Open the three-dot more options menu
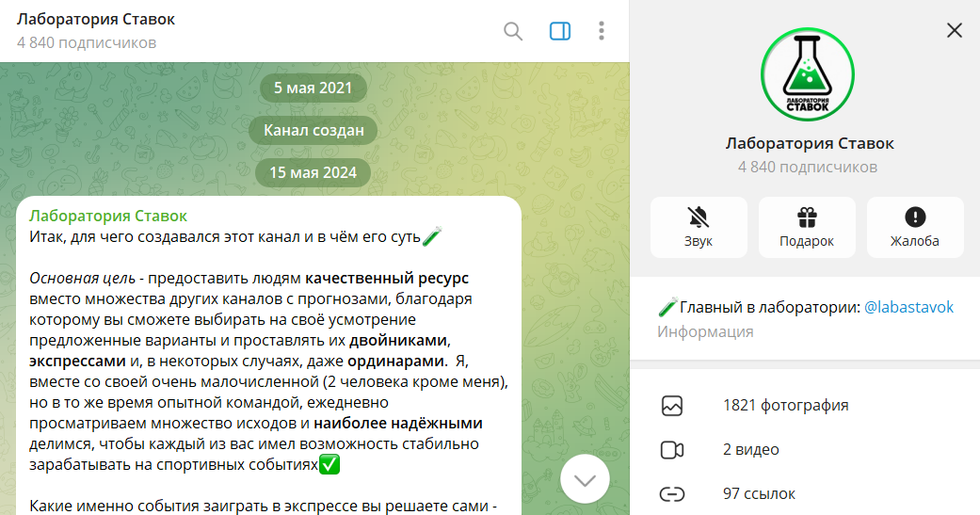The width and height of the screenshot is (980, 515). (602, 31)
